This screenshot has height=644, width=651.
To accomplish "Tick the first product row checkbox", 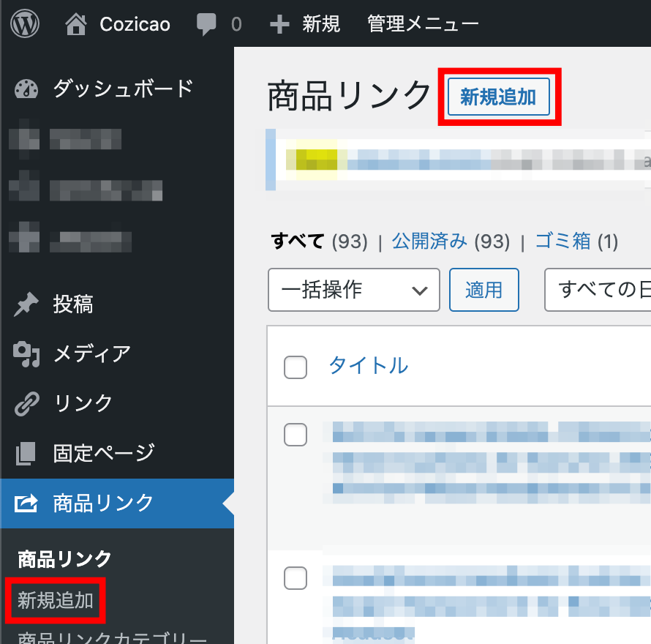I will click(296, 435).
